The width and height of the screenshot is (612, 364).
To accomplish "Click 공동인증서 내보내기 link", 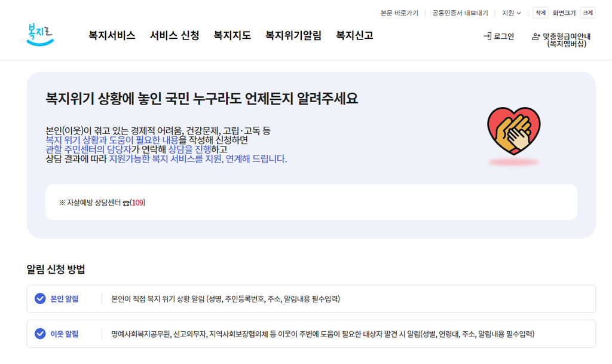I will click(x=460, y=13).
